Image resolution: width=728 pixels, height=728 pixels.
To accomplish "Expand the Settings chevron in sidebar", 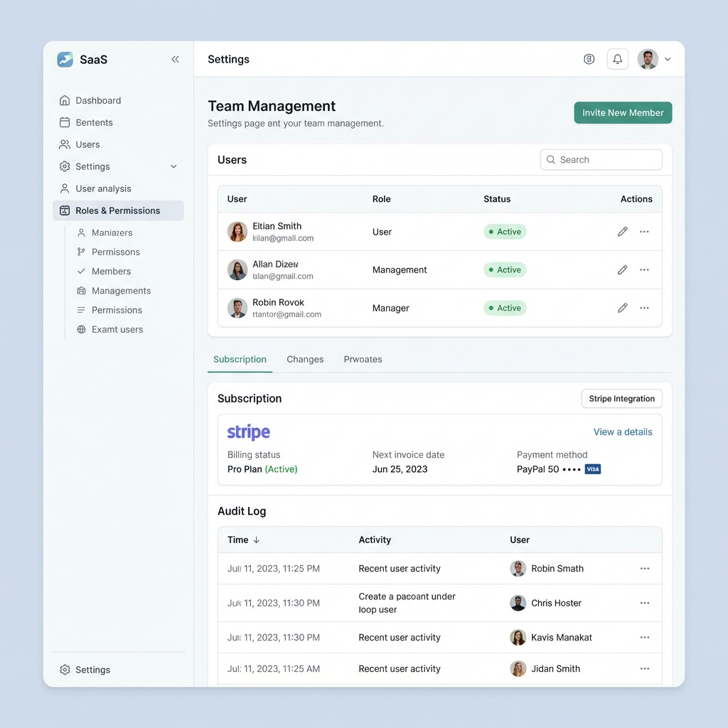I will click(173, 166).
